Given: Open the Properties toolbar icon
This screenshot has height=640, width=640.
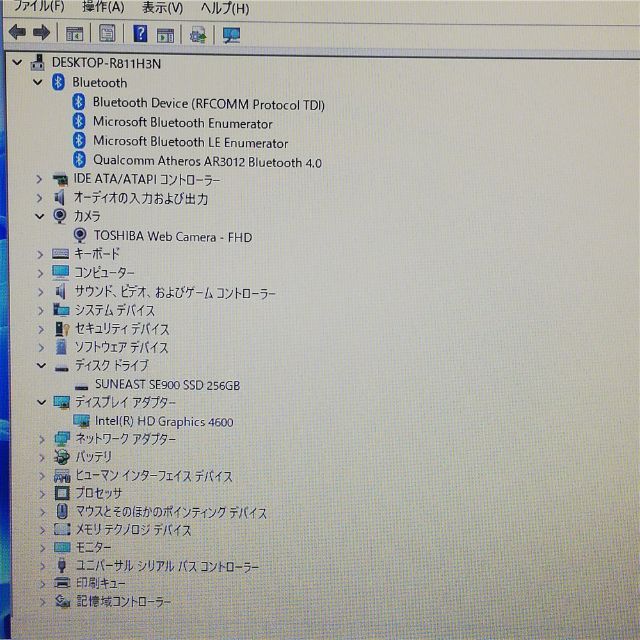Looking at the screenshot, I should pos(107,33).
